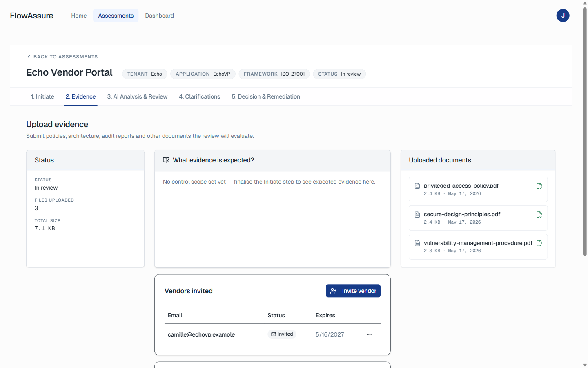Open vulnerability-management-procedure.pdf document
The width and height of the screenshot is (588, 368).
478,247
